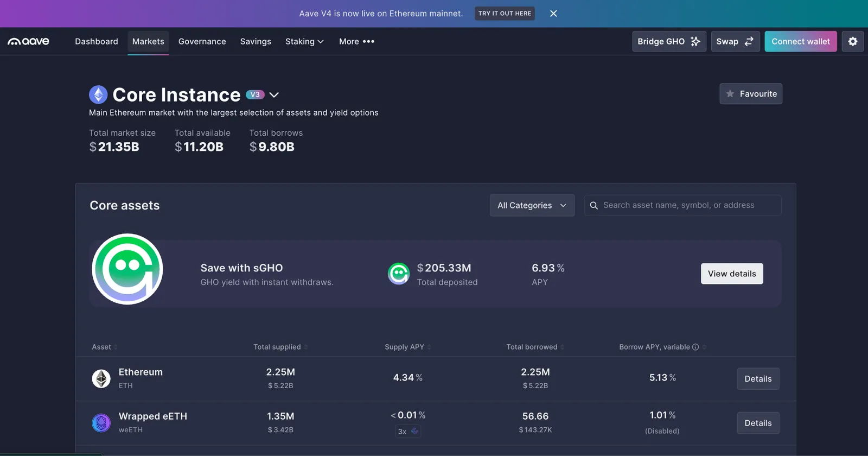868x456 pixels.
Task: Click the (Disabled) label in the weETH row
Action: tap(662, 431)
